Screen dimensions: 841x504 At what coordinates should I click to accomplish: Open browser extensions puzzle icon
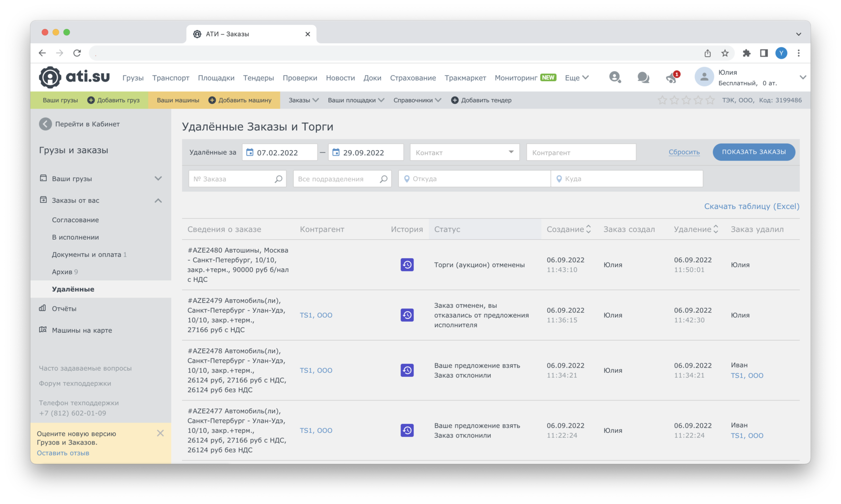point(746,53)
